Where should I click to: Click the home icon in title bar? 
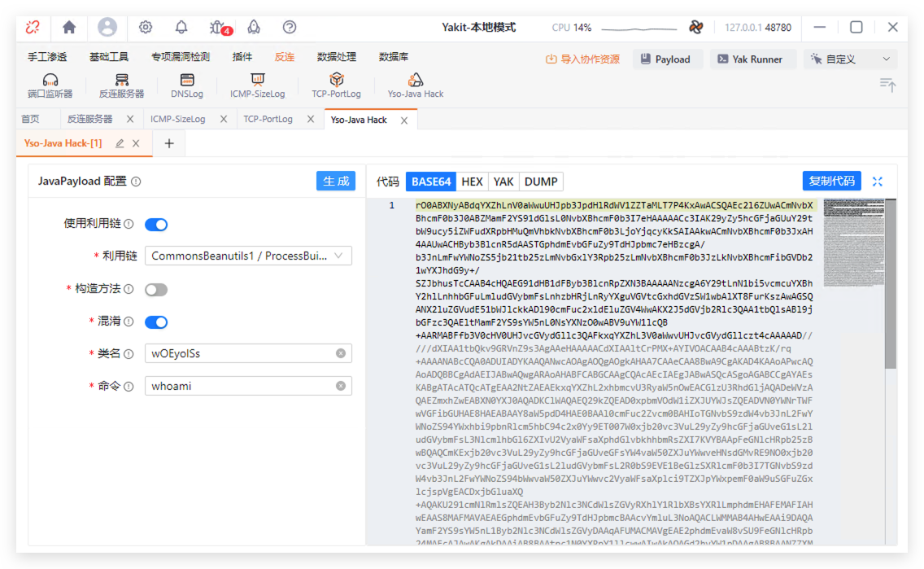69,27
